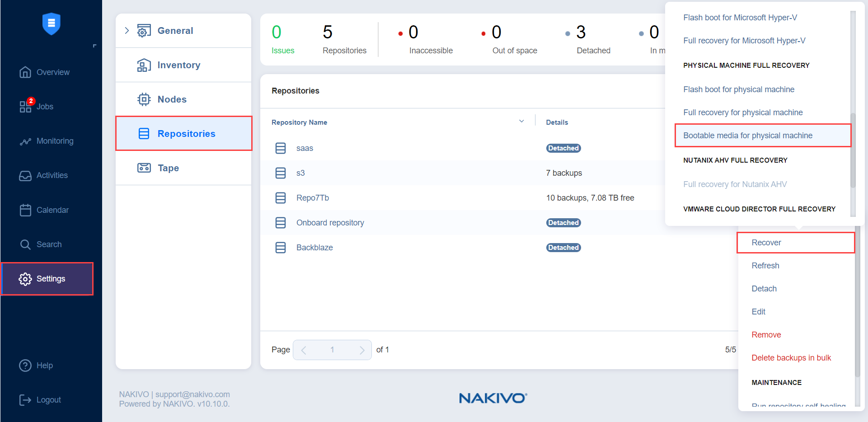
Task: Click the Search magnifier icon
Action: coord(25,244)
